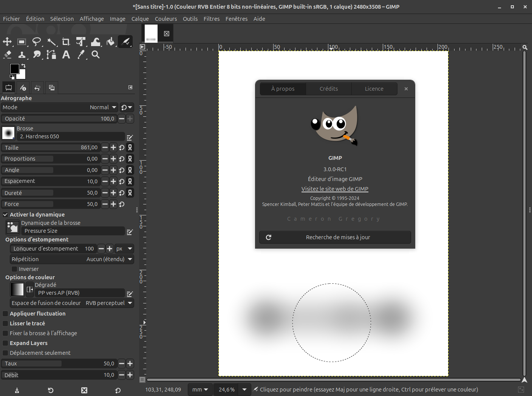Select the Text tool
The image size is (532, 396).
tap(66, 55)
